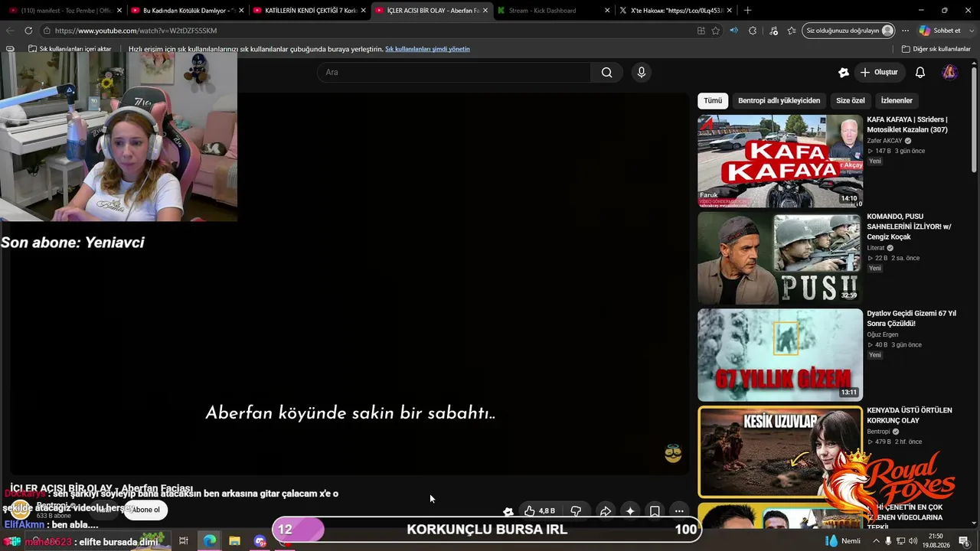980x551 pixels.
Task: Click the taskbar clock showing 21:50
Action: [x=936, y=541]
